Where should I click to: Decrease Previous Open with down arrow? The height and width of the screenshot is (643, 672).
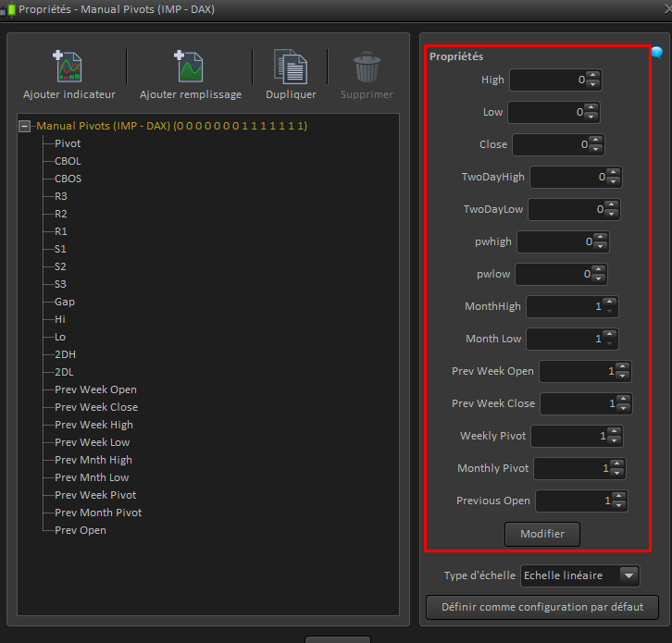[619, 505]
